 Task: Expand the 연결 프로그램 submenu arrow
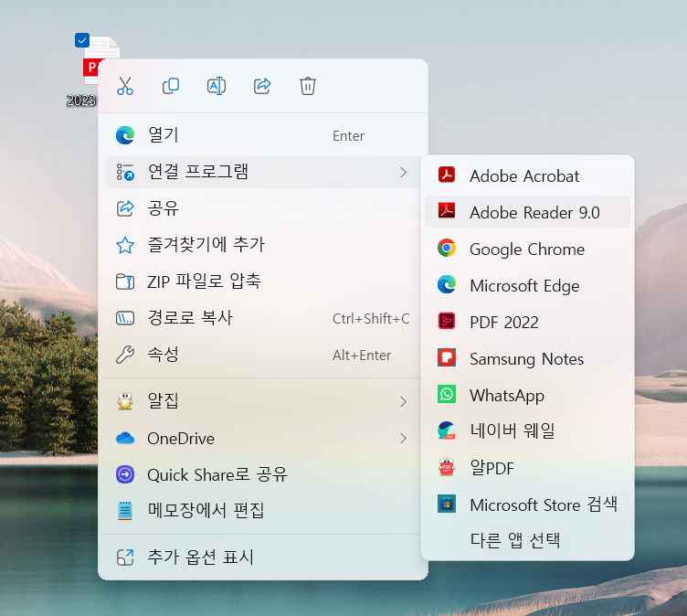point(403,173)
